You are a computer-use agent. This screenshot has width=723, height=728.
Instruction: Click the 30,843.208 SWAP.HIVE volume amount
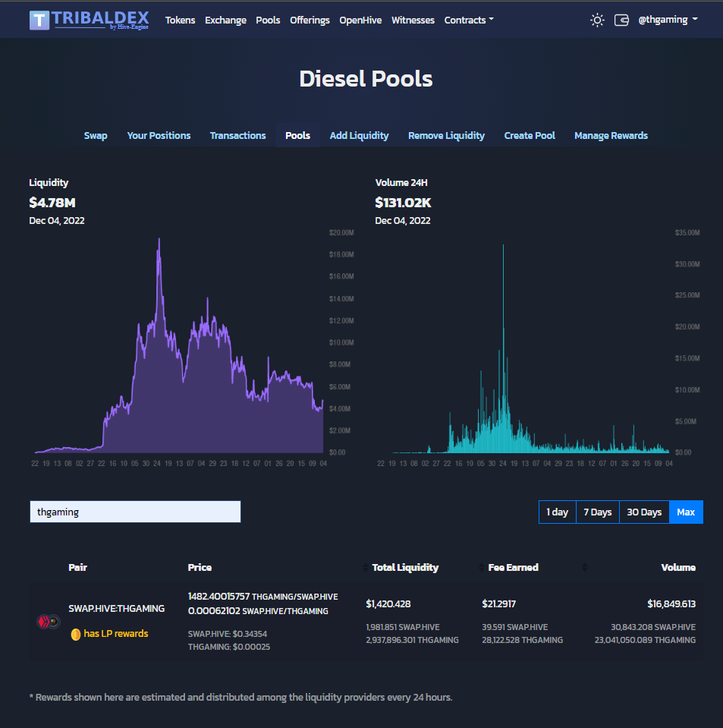(653, 627)
